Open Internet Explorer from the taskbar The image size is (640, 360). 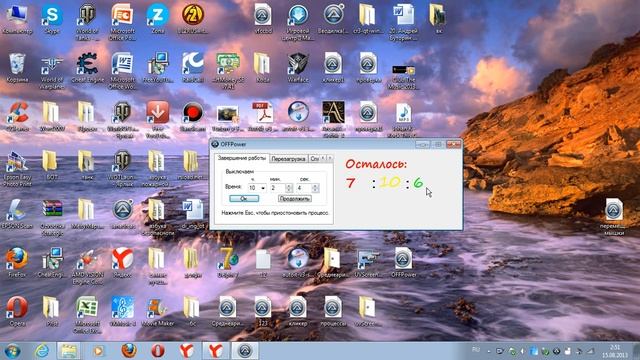click(42, 351)
